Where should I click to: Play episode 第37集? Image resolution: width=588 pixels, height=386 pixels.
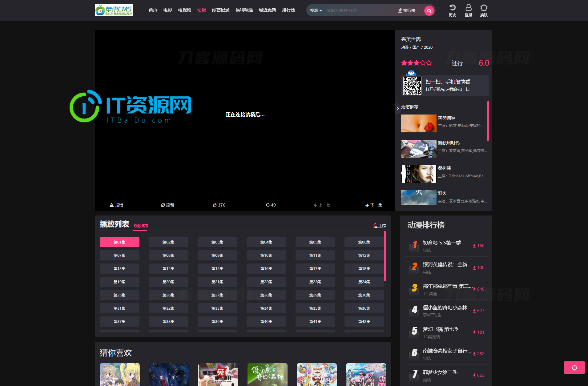pyautogui.click(x=119, y=322)
